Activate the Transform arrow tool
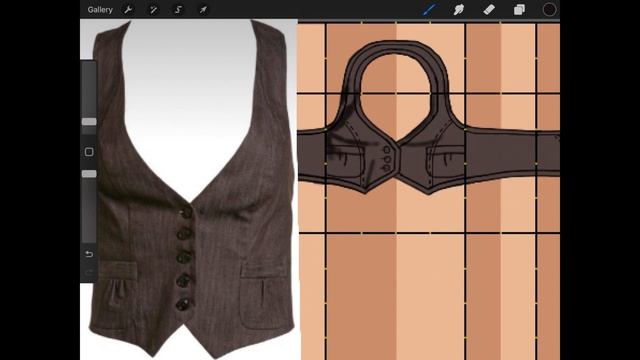 (x=203, y=9)
